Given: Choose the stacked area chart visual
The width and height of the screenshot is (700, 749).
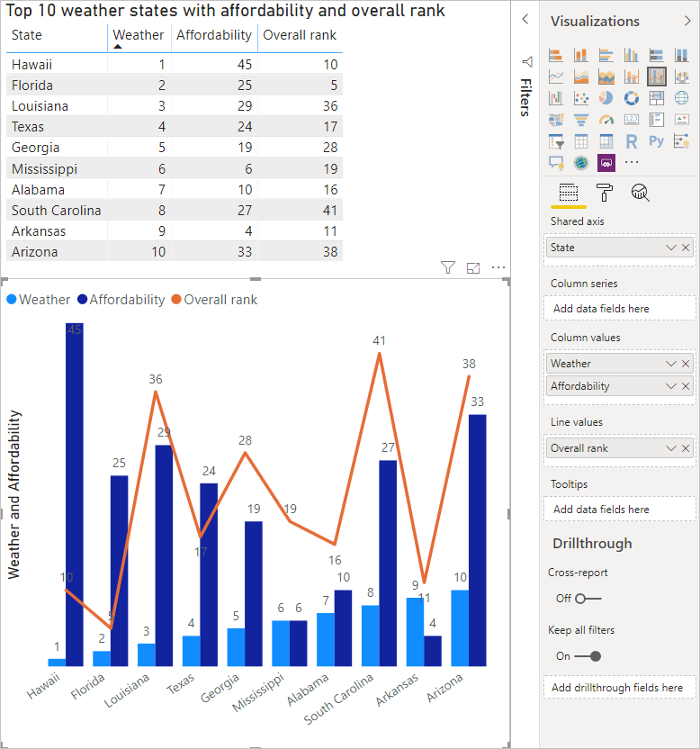Looking at the screenshot, I should pyautogui.click(x=606, y=77).
